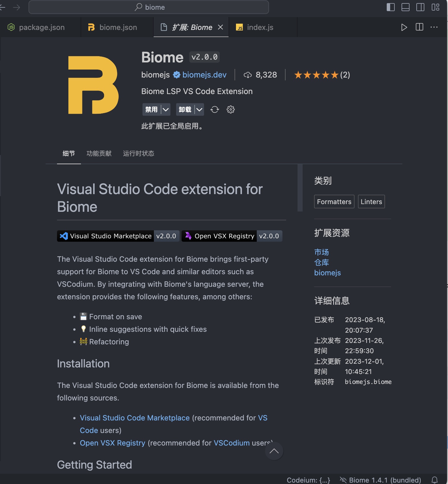Click the v2.0.0 version label beside Biome

pyautogui.click(x=204, y=57)
